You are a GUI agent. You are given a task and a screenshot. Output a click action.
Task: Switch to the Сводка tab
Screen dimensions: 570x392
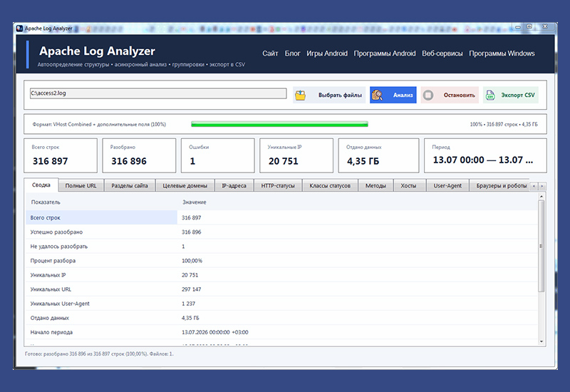tap(41, 185)
